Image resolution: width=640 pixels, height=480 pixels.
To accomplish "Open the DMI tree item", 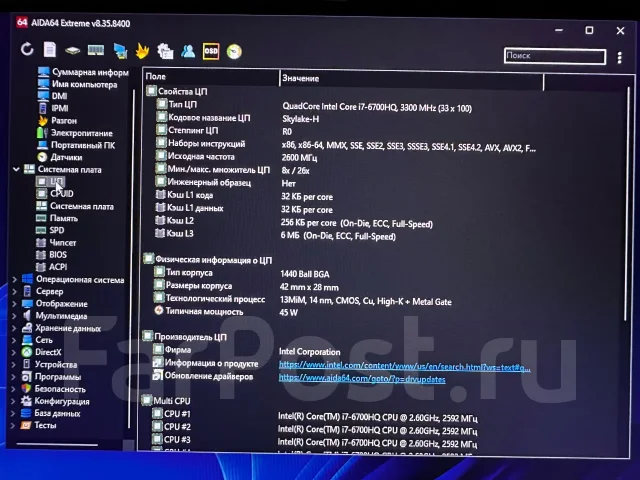I will [x=53, y=96].
